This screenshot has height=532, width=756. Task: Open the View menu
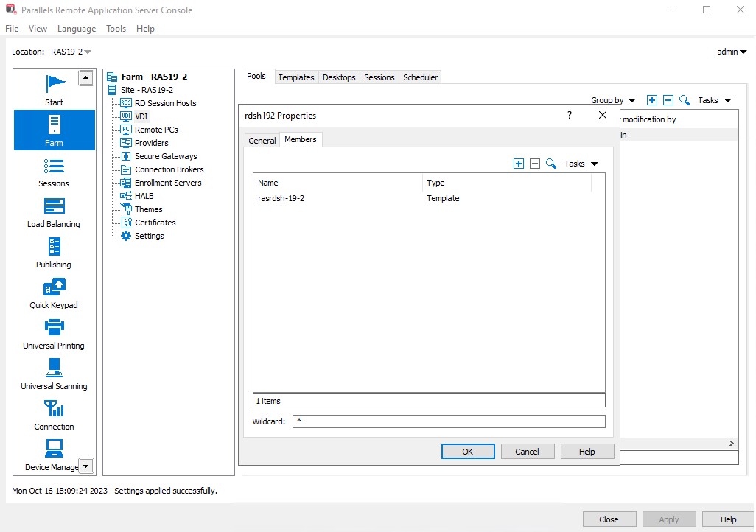click(x=38, y=29)
